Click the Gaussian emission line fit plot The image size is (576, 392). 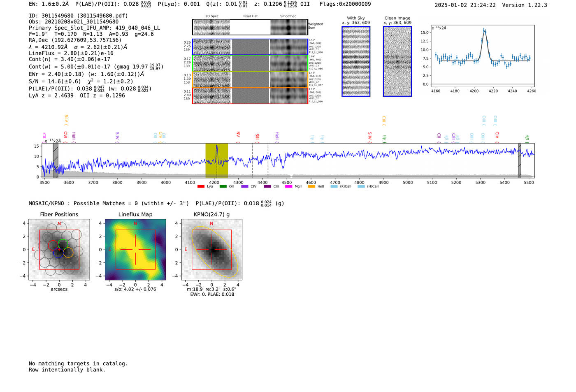482,56
